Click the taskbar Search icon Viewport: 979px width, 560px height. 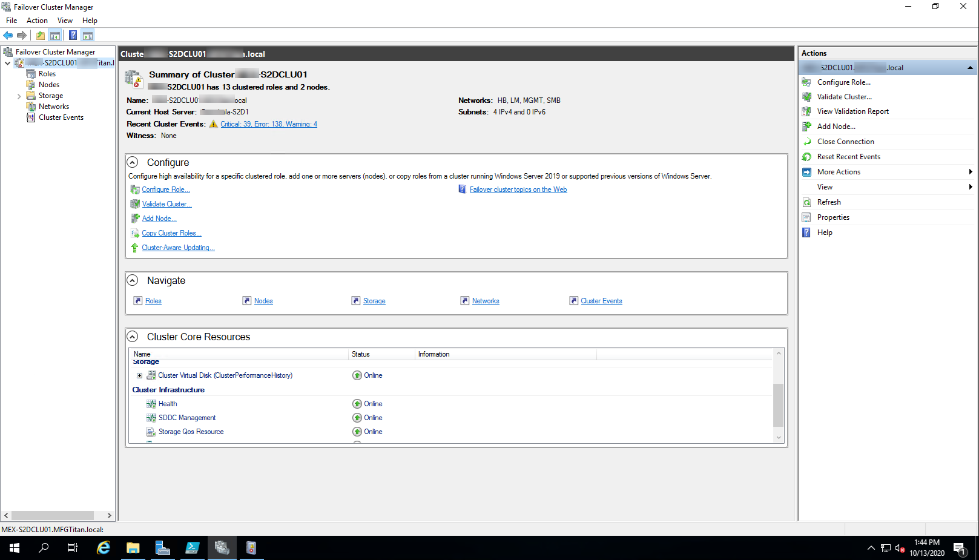coord(44,548)
